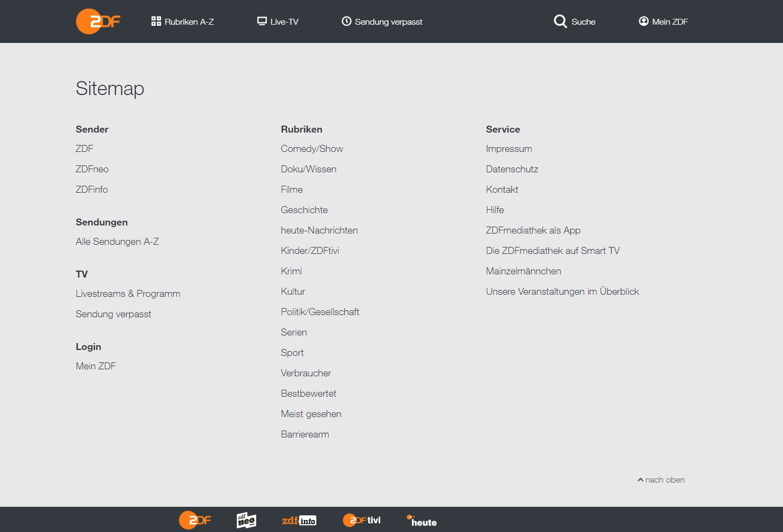
Task: Open the Kontakt service link
Action: pyautogui.click(x=502, y=190)
